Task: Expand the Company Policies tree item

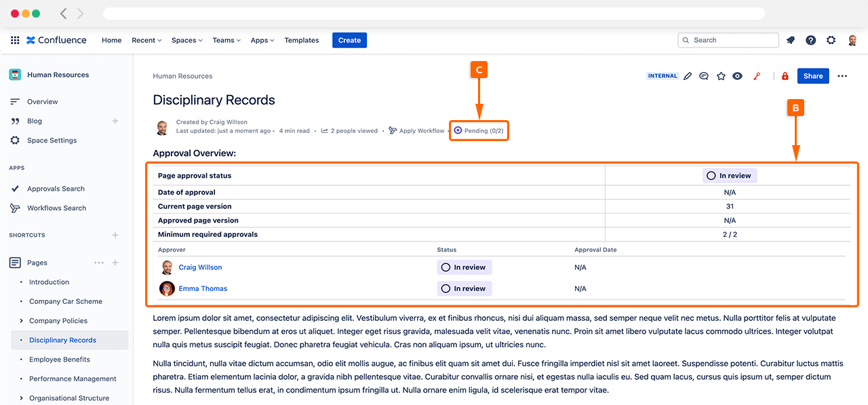Action: pos(22,321)
